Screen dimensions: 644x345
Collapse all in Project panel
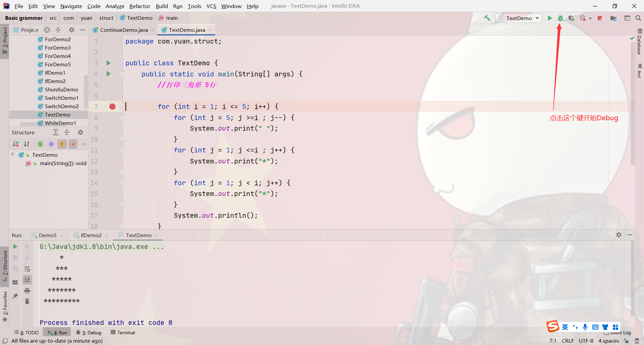58,30
